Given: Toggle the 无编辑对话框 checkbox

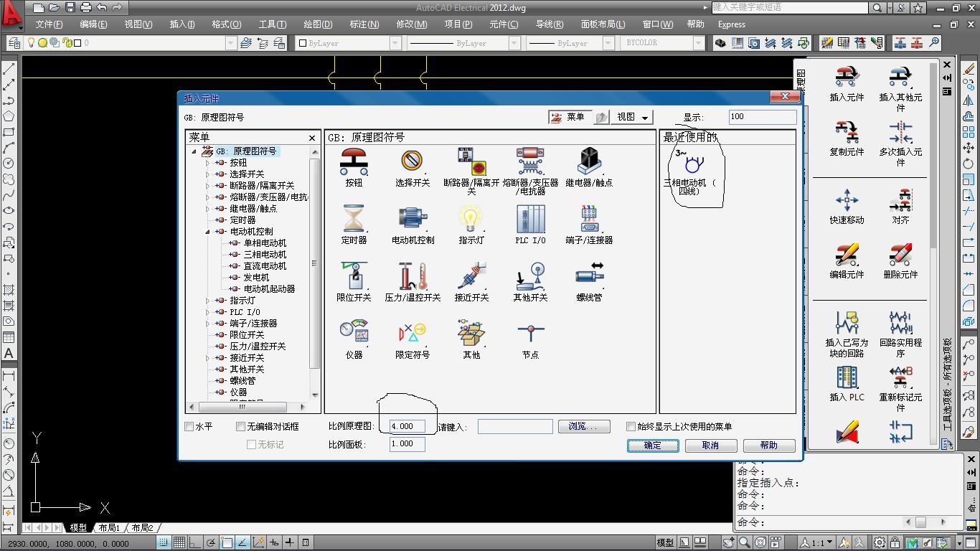Looking at the screenshot, I should point(241,427).
